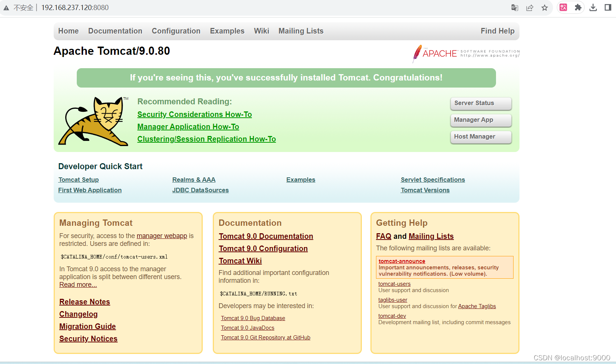The width and height of the screenshot is (616, 364).
Task: Open the Realms & AAA link
Action: 194,180
